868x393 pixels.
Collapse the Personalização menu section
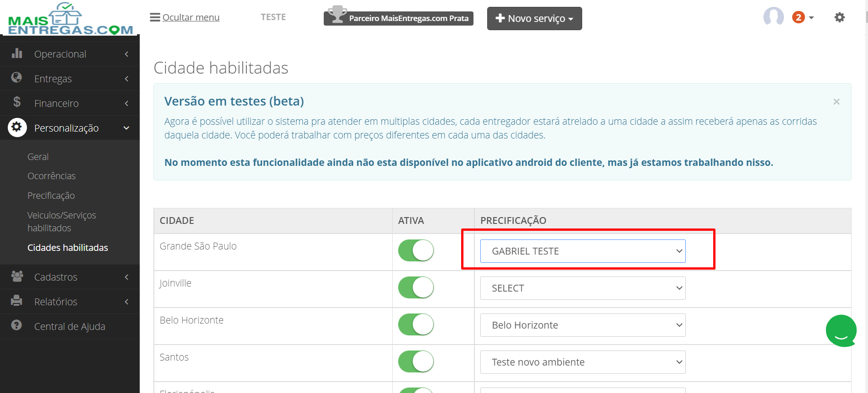tap(70, 128)
